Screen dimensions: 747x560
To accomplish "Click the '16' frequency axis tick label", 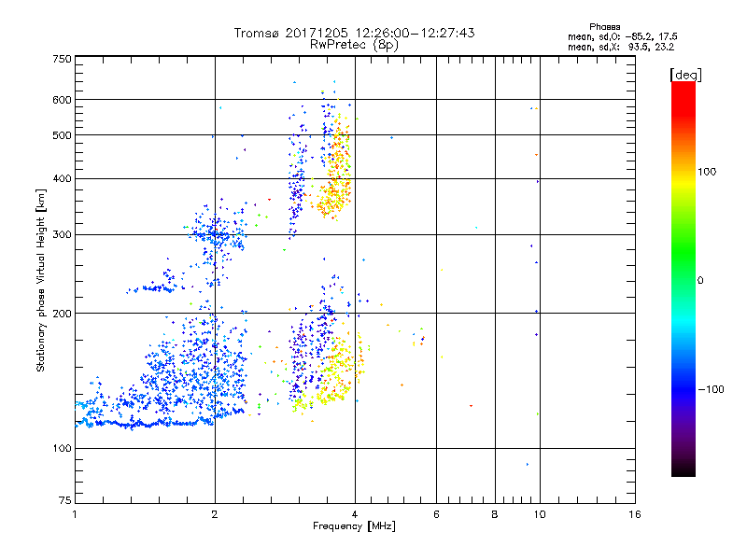I will (x=635, y=514).
